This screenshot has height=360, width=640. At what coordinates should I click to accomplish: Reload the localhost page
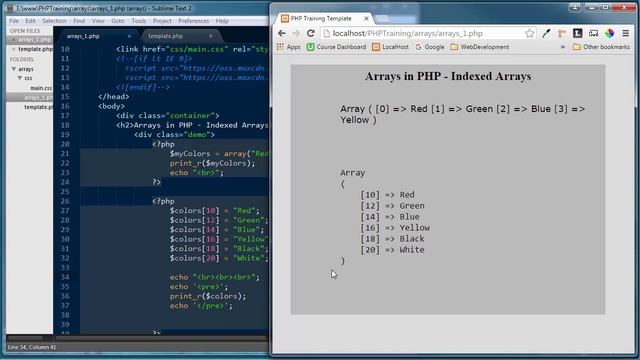pyautogui.click(x=311, y=33)
